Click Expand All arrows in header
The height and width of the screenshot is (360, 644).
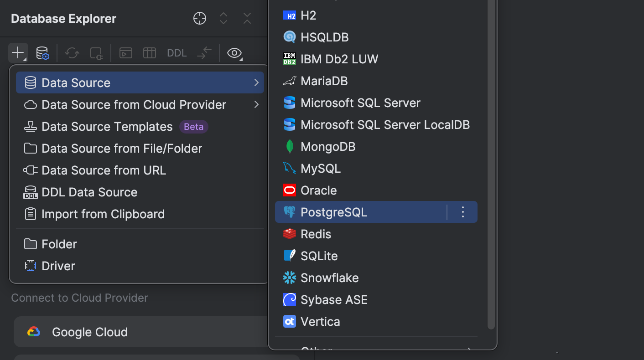pyautogui.click(x=223, y=18)
